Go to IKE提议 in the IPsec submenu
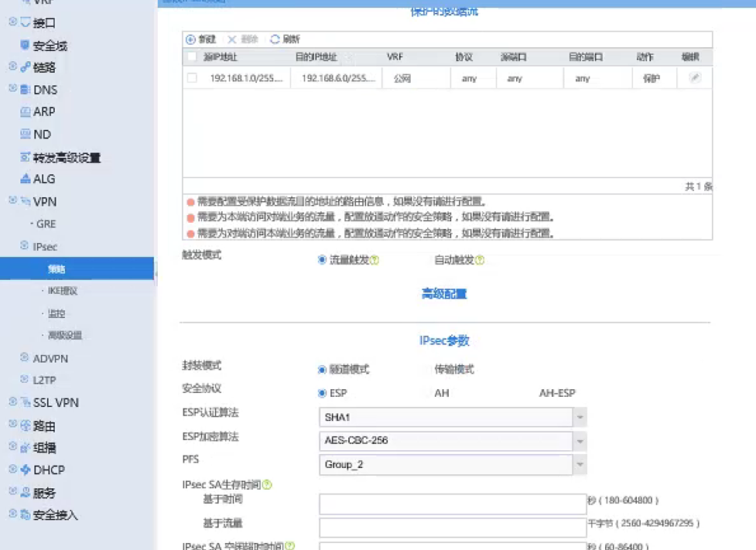This screenshot has width=756, height=550. 62,291
